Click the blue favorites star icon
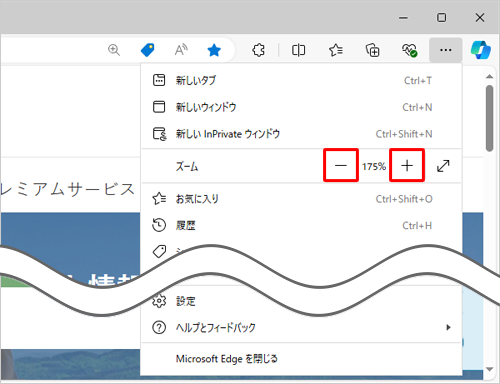 pos(214,50)
